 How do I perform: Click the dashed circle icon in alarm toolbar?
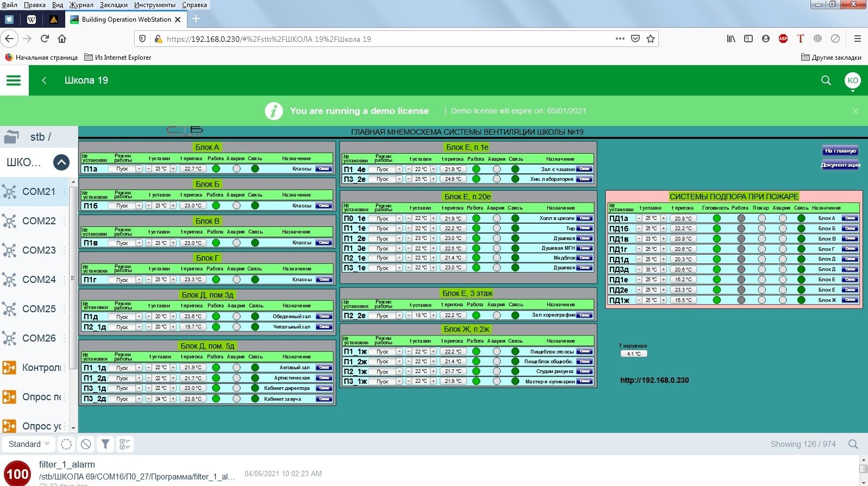(x=66, y=444)
